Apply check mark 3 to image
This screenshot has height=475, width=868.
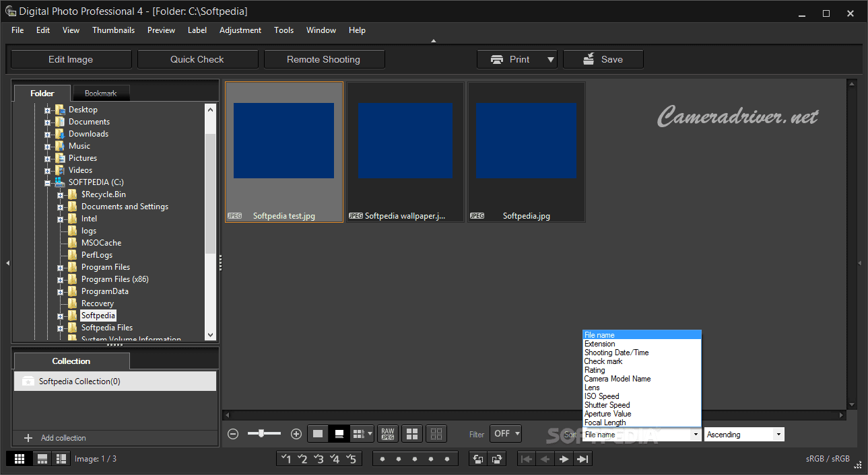point(319,459)
